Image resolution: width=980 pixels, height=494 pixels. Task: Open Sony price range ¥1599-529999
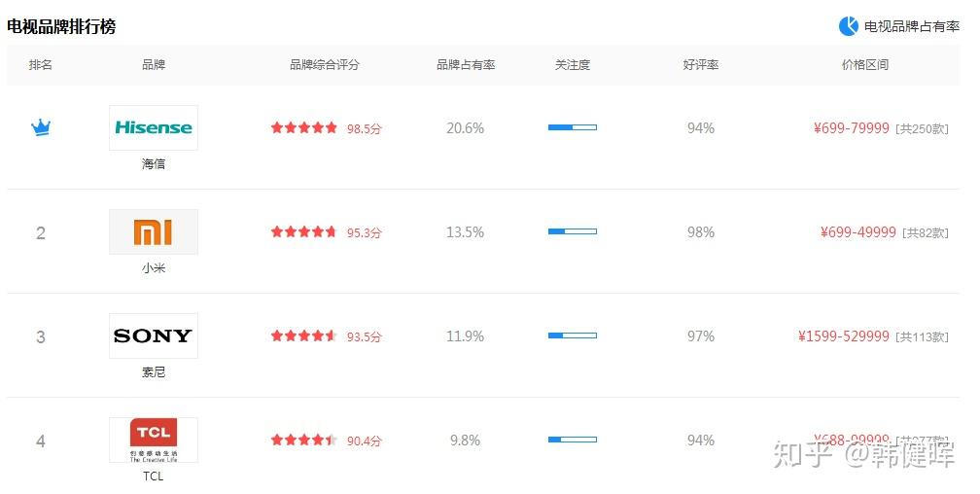[844, 336]
